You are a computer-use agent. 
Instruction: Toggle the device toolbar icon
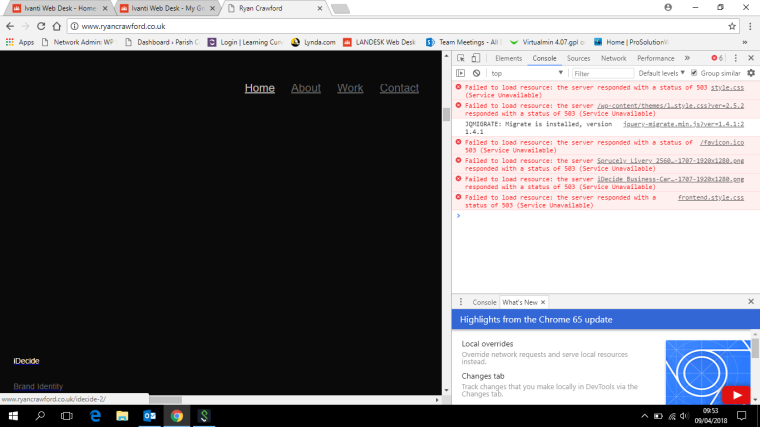click(x=477, y=59)
